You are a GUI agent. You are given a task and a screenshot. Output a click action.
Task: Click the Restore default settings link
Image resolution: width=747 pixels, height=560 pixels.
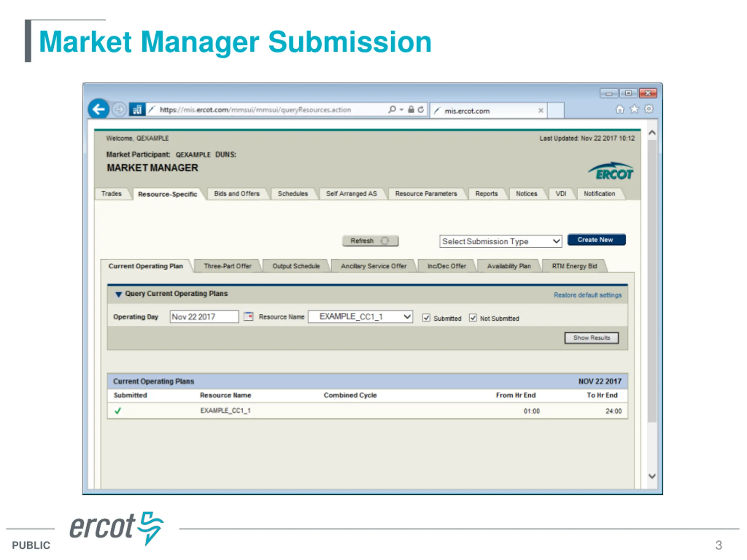pos(588,295)
